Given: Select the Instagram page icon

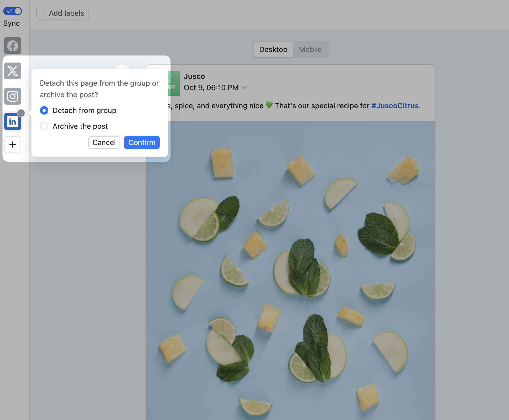Looking at the screenshot, I should 12,96.
